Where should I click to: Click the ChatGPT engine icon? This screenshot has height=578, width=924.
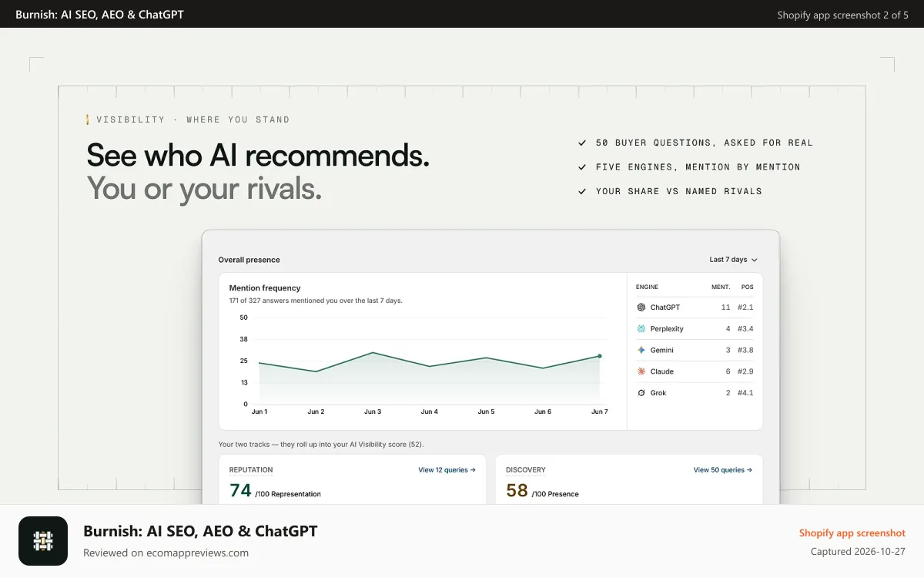[x=641, y=307]
